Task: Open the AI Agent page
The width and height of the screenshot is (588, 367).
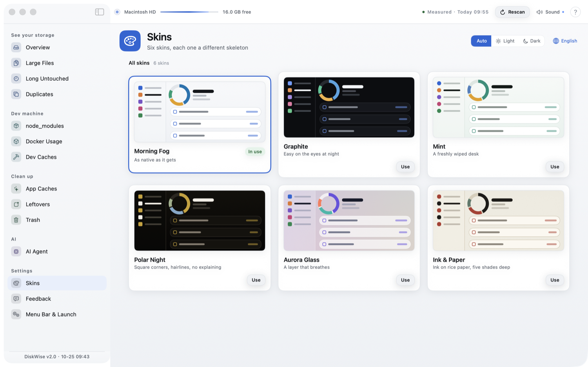Action: (57, 251)
